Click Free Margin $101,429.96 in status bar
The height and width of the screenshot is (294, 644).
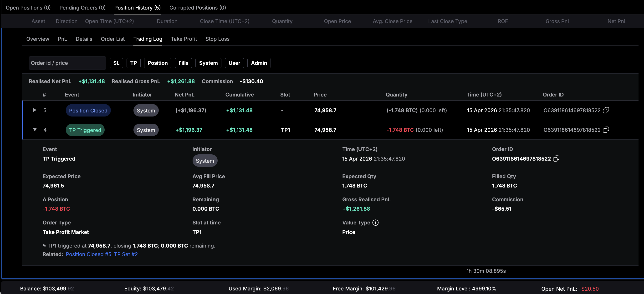tap(364, 289)
